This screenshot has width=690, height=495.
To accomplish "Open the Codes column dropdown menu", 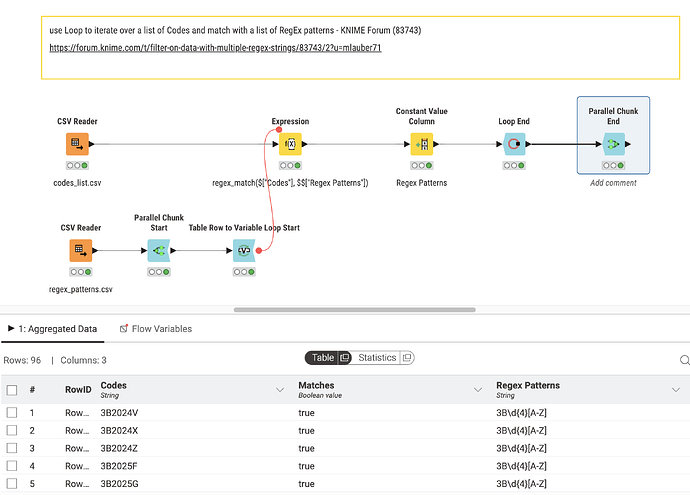I will pyautogui.click(x=279, y=390).
